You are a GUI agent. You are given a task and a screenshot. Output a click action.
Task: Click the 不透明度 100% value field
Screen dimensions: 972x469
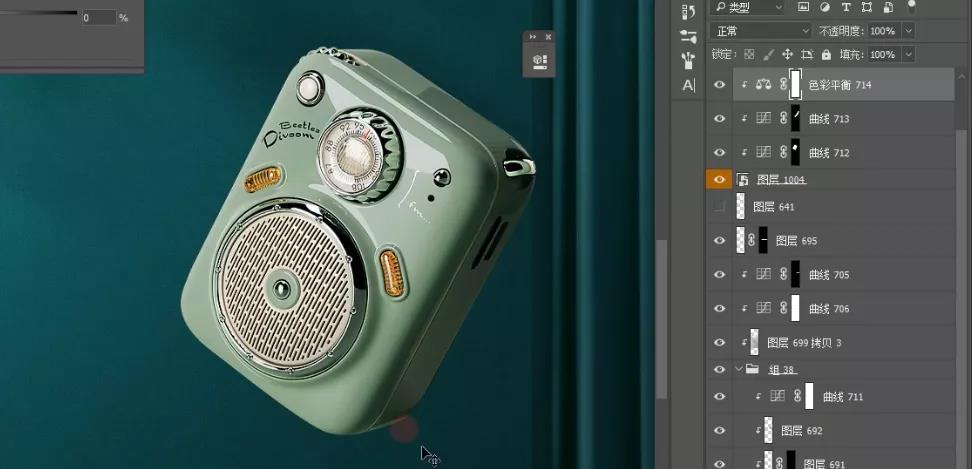884,31
